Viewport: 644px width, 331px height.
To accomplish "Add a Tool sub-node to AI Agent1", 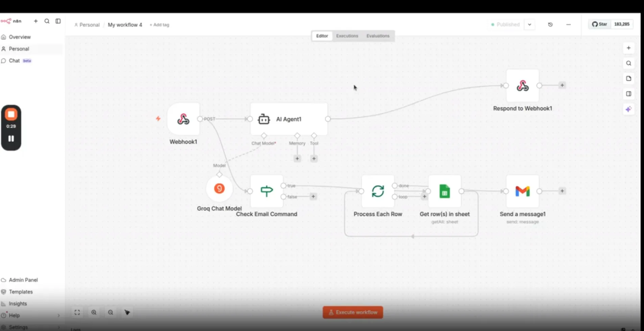I will (x=314, y=159).
